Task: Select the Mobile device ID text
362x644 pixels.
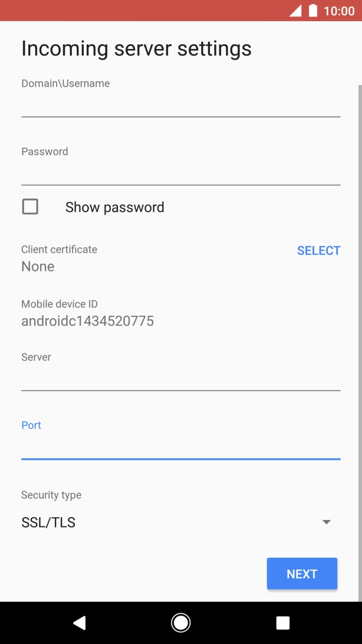Action: pyautogui.click(x=87, y=321)
